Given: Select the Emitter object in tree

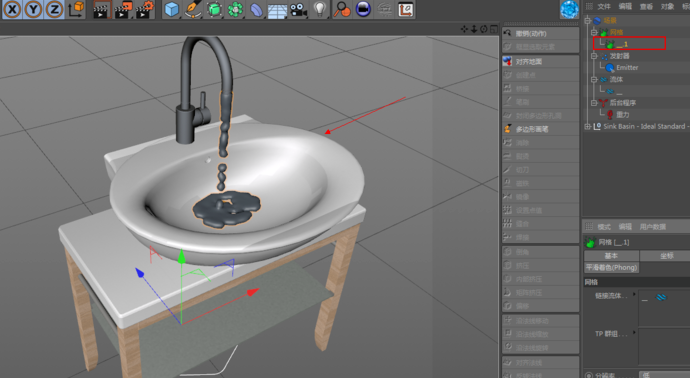Looking at the screenshot, I should 627,67.
